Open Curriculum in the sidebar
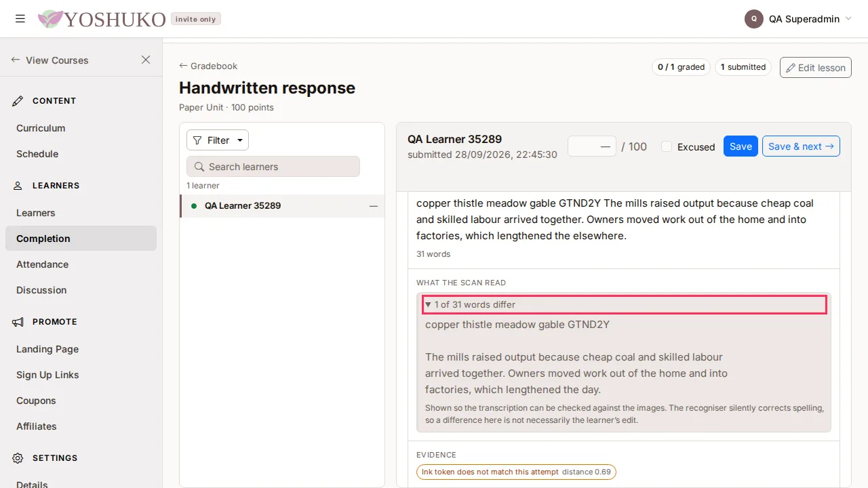The height and width of the screenshot is (488, 868). coord(81,128)
